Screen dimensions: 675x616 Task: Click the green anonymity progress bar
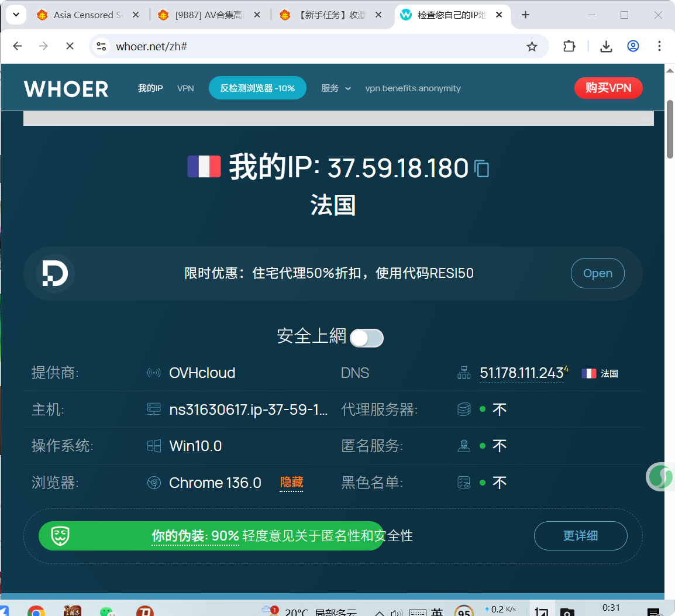[x=211, y=536]
